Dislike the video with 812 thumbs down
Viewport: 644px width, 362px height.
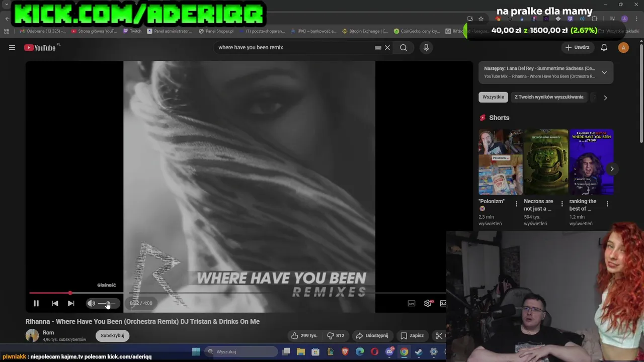pyautogui.click(x=336, y=335)
